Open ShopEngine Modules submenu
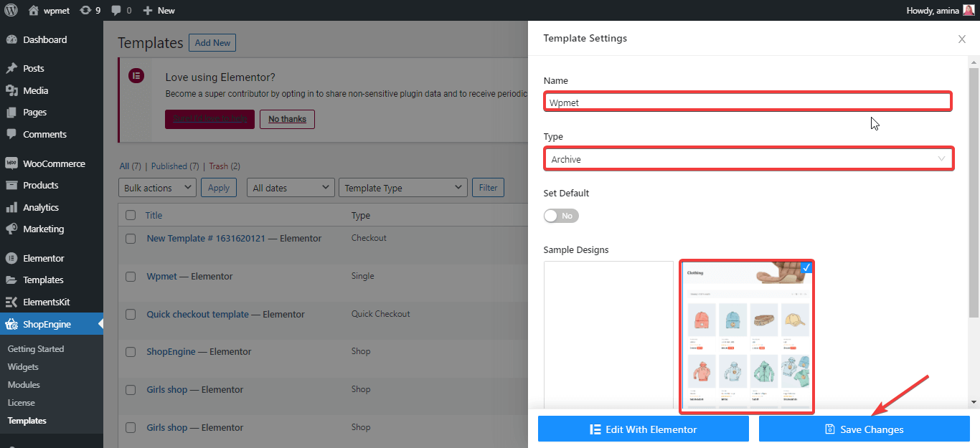 point(24,384)
